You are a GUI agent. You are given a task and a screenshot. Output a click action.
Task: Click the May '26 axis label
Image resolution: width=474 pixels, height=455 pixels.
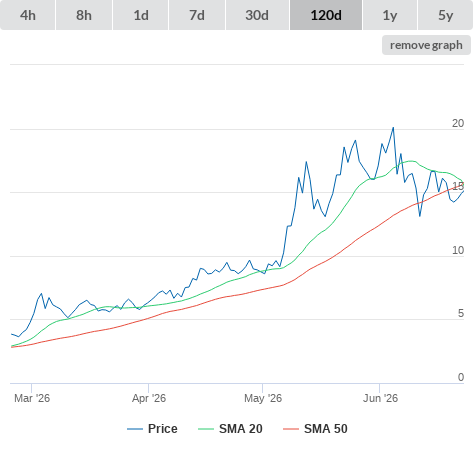[263, 398]
